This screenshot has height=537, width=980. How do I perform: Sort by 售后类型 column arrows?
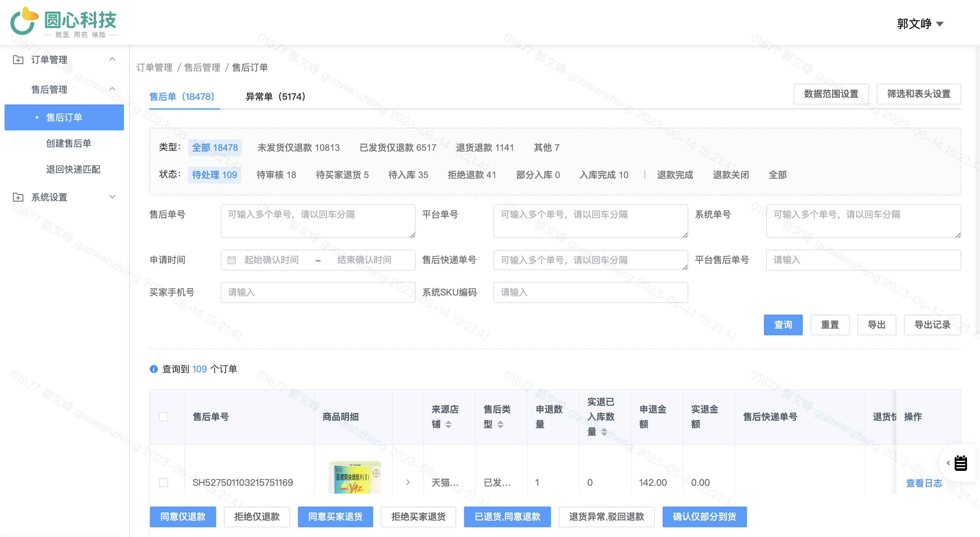tap(500, 424)
